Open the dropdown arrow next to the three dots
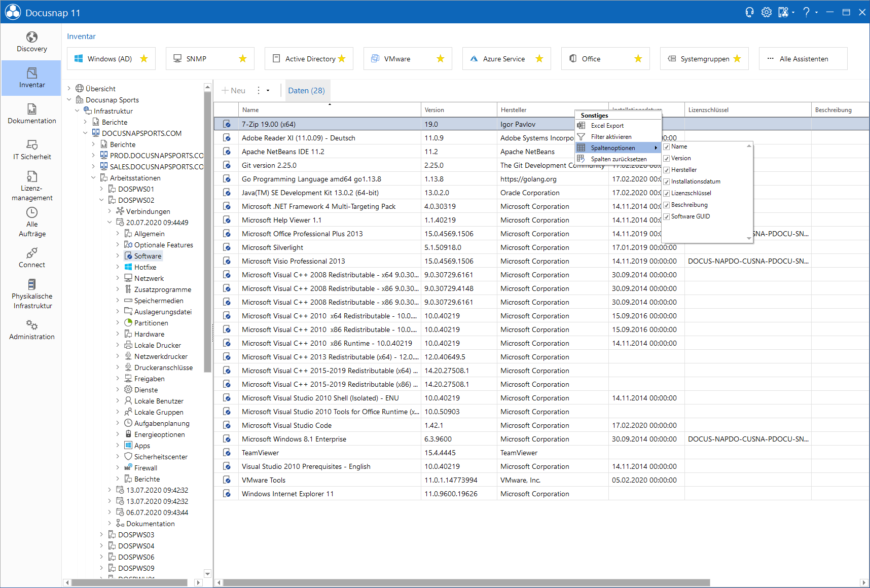 coord(268,91)
